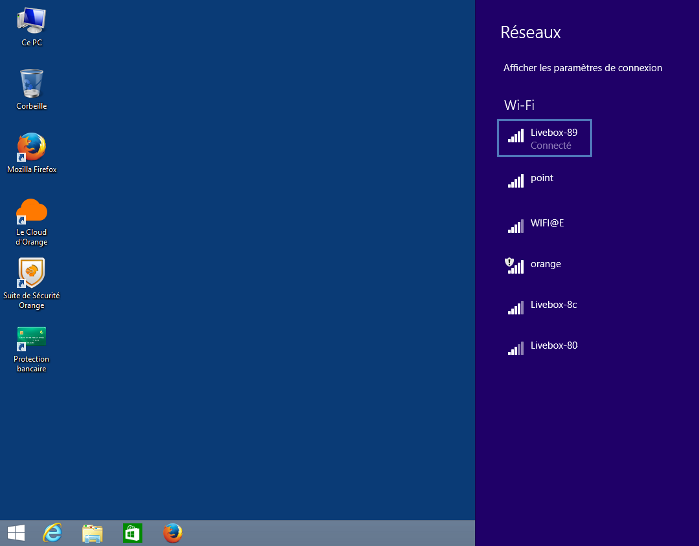
Task: Click the signal bars icon beside Livebox-89
Action: [x=515, y=135]
